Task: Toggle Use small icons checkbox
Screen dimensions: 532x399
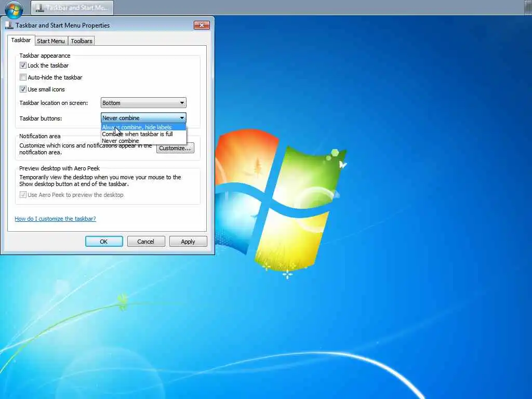Action: click(x=23, y=89)
